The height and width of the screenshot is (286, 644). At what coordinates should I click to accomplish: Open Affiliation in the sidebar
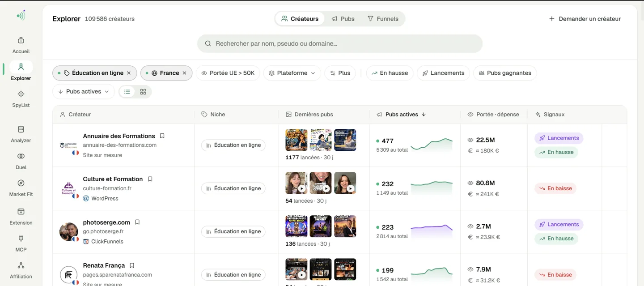(x=21, y=270)
